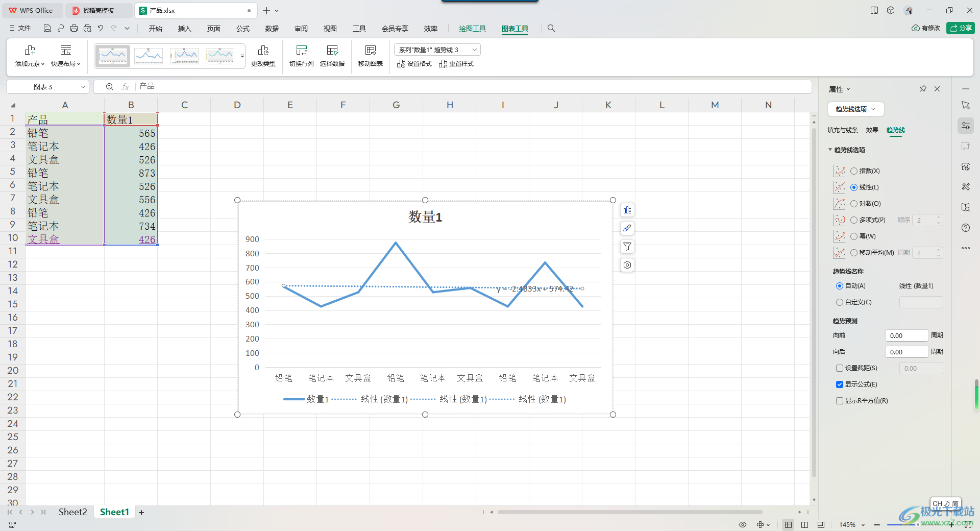Image resolution: width=980 pixels, height=531 pixels.
Task: Click the horizontal scrollbar
Action: pos(630,512)
